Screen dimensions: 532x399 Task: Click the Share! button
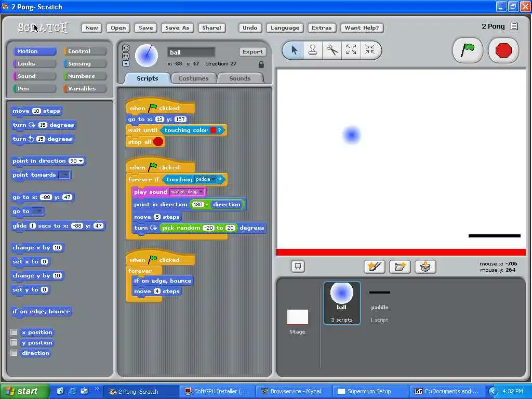[212, 28]
